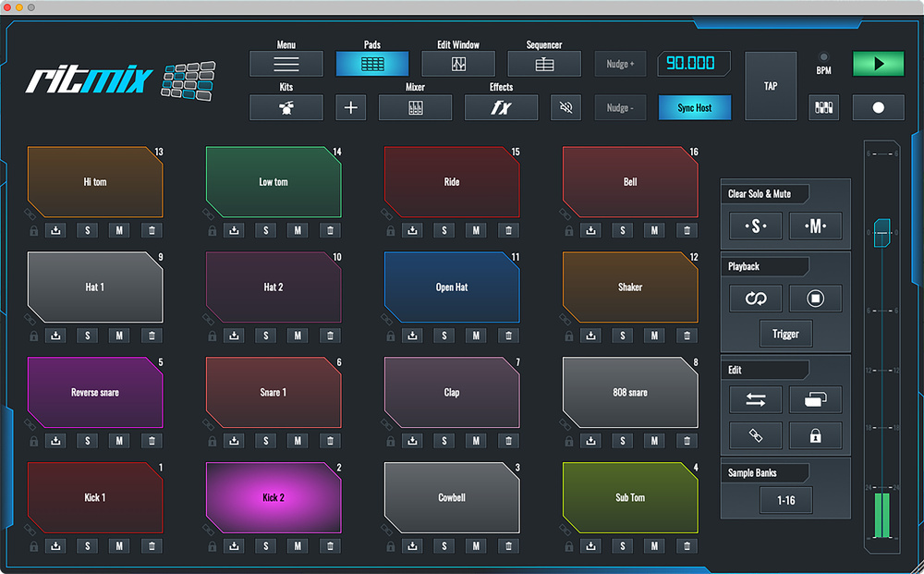The height and width of the screenshot is (574, 924).
Task: Toggle the speaker mute icon near Effects
Action: pyautogui.click(x=565, y=108)
